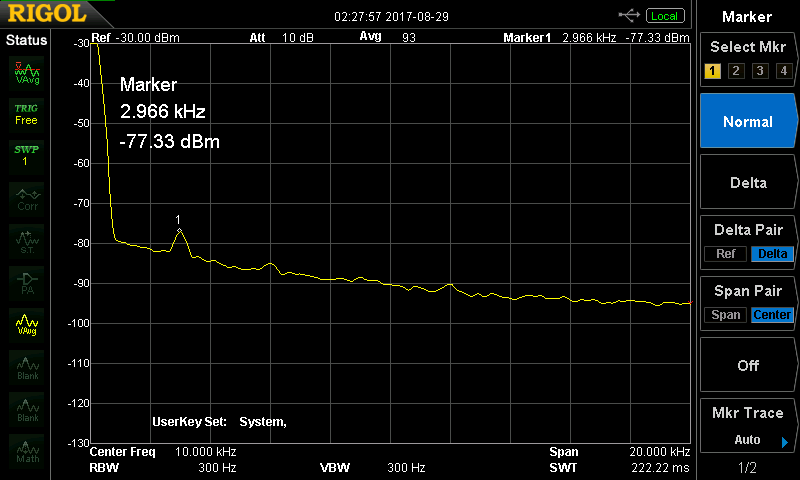Click the 1/2 menu page indicator

(x=747, y=468)
